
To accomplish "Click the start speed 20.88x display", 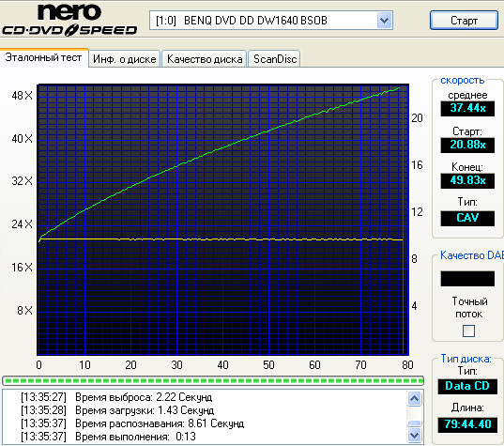I will [x=467, y=145].
